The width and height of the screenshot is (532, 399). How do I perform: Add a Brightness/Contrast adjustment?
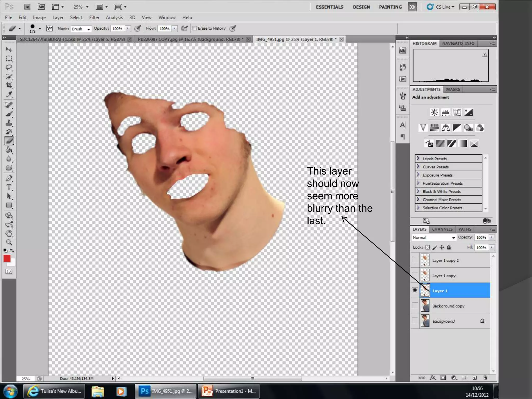(434, 112)
